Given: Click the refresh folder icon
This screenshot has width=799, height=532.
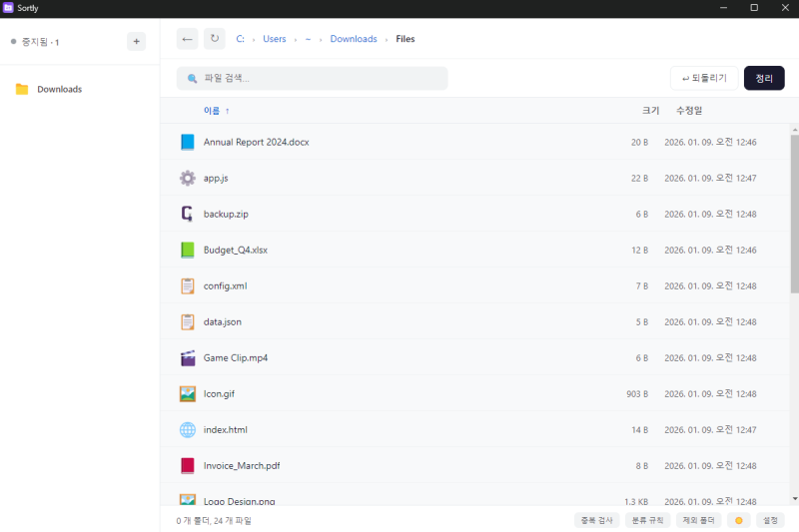Looking at the screenshot, I should coord(215,39).
